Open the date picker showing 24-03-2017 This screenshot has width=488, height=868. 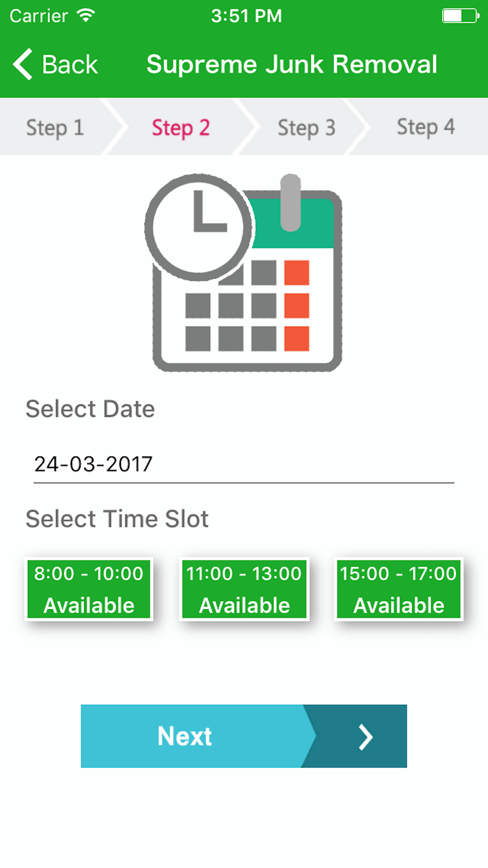(x=244, y=464)
